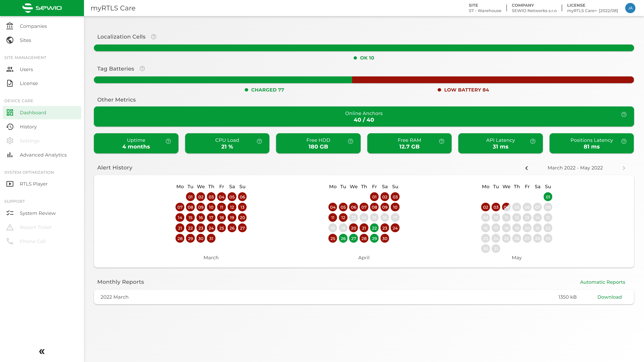Image resolution: width=644 pixels, height=362 pixels.
Task: Open Advanced Analytics page
Action: coord(43,155)
